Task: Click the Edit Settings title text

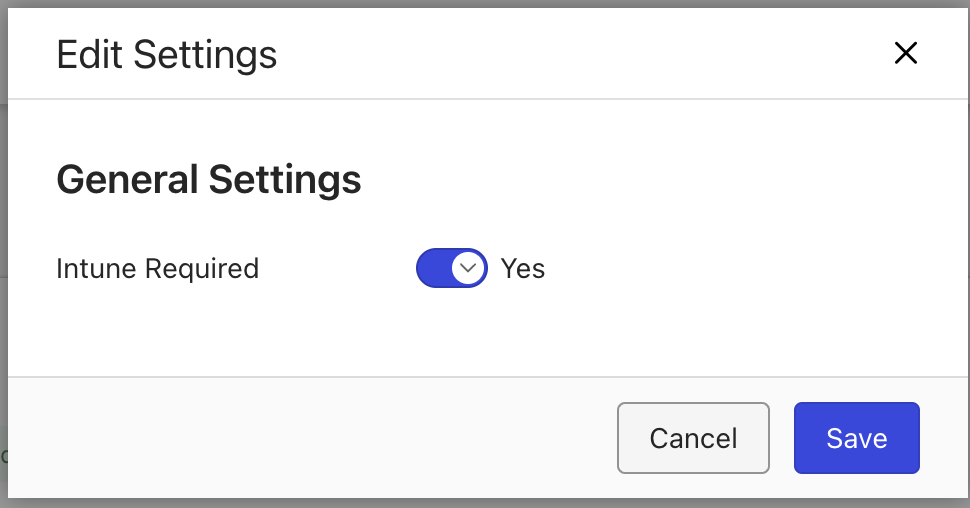Action: [x=167, y=54]
